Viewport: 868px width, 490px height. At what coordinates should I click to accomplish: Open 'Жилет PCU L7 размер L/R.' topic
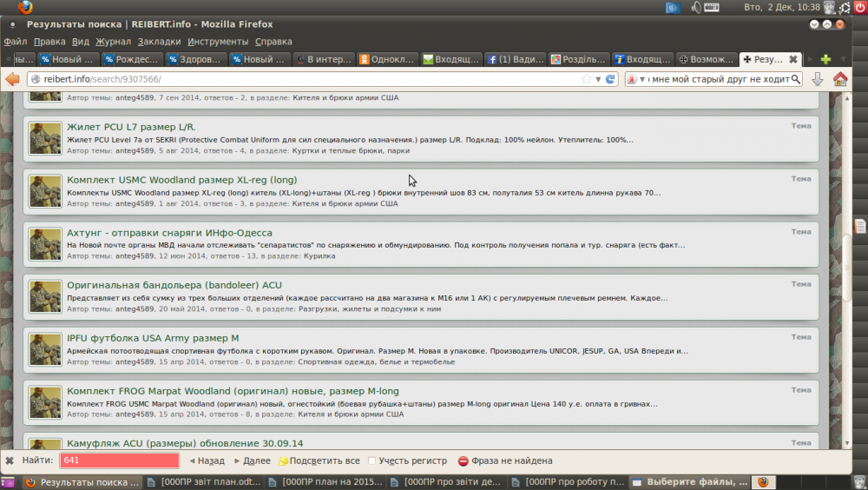[x=131, y=127]
